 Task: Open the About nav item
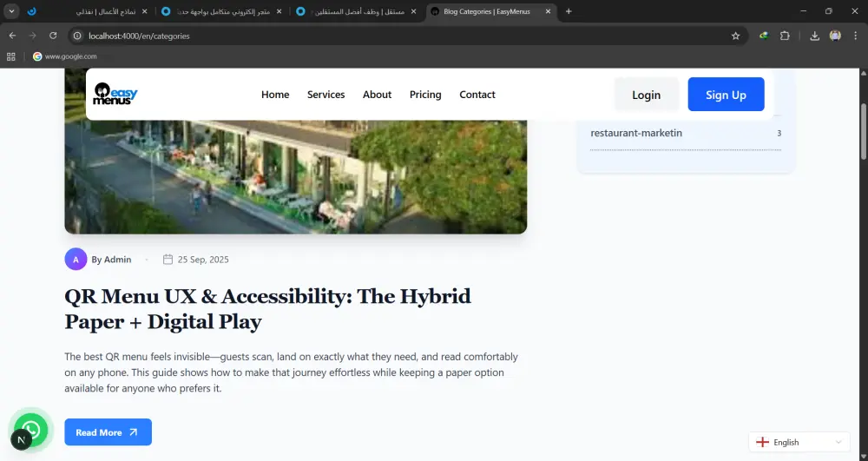377,95
